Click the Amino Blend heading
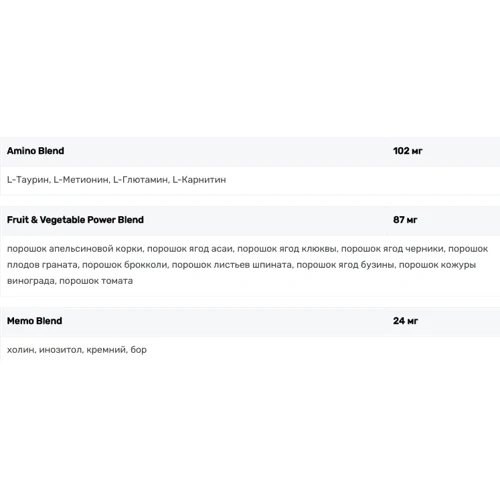The height and width of the screenshot is (500, 500). point(36,151)
